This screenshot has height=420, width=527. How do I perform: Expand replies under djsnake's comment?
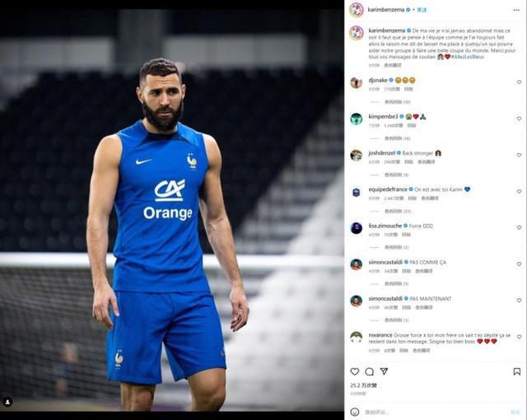tap(397, 102)
